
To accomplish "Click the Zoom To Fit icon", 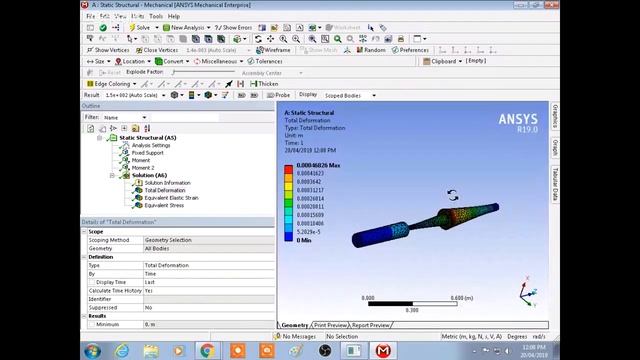I will 312,39.
